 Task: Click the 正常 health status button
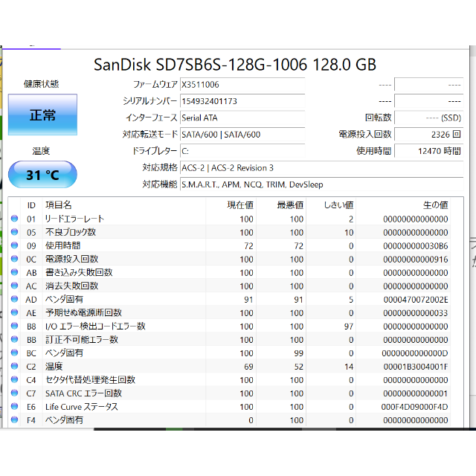42,115
